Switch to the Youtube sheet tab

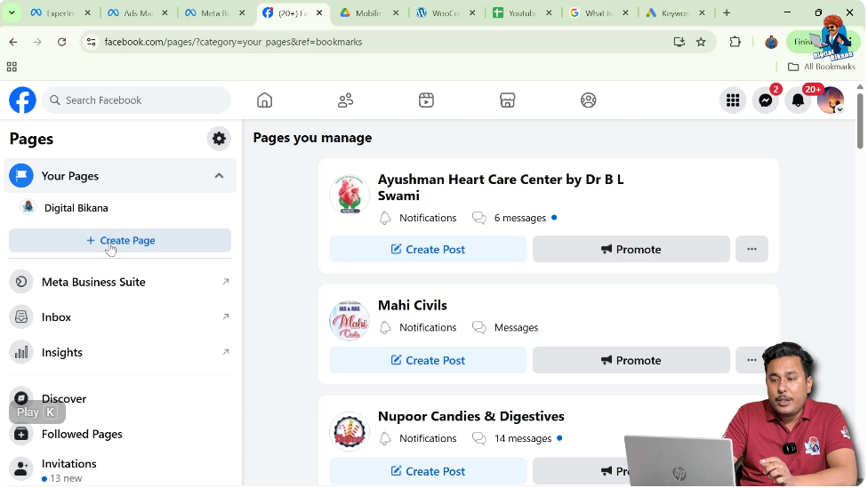522,12
